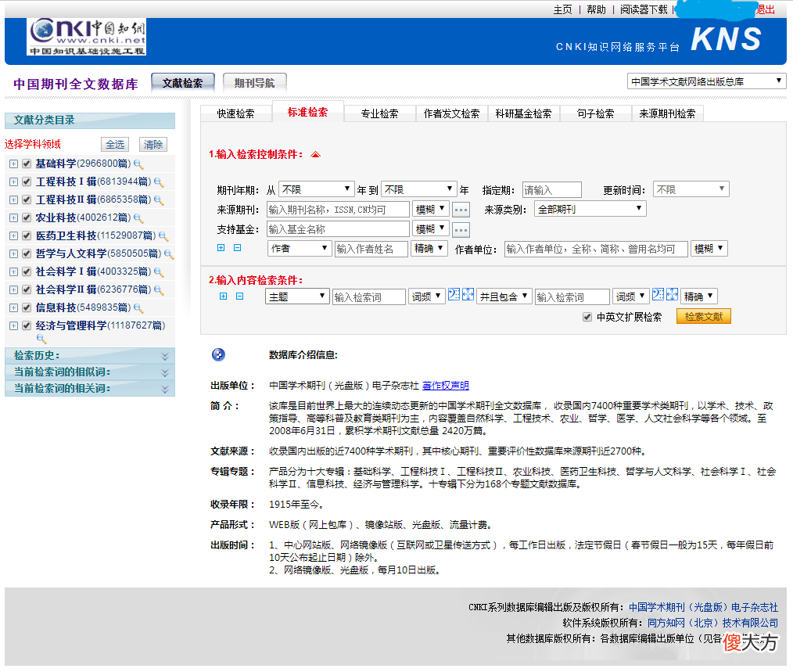
Task: Expand 基础科学 tree node
Action: pyautogui.click(x=13, y=164)
